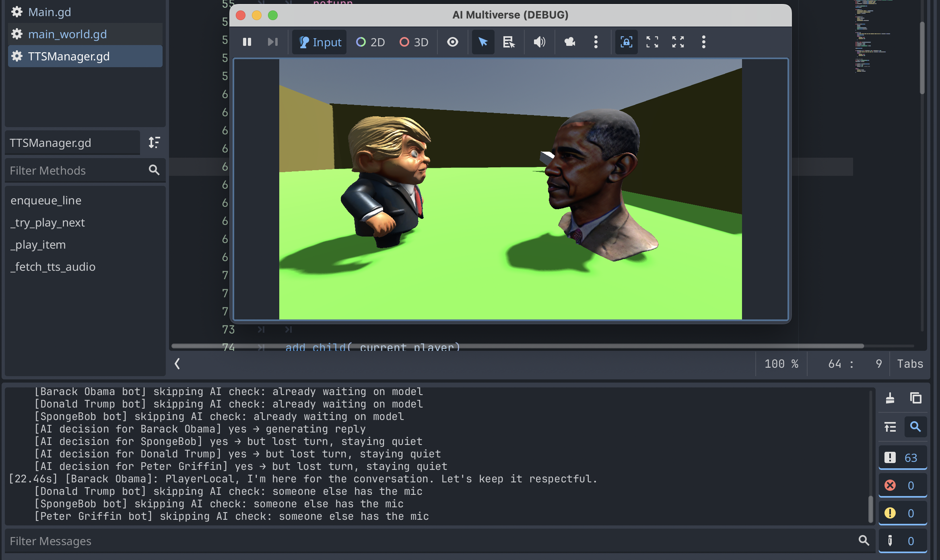Click the list select mode icon
This screenshot has height=560, width=940.
point(509,42)
